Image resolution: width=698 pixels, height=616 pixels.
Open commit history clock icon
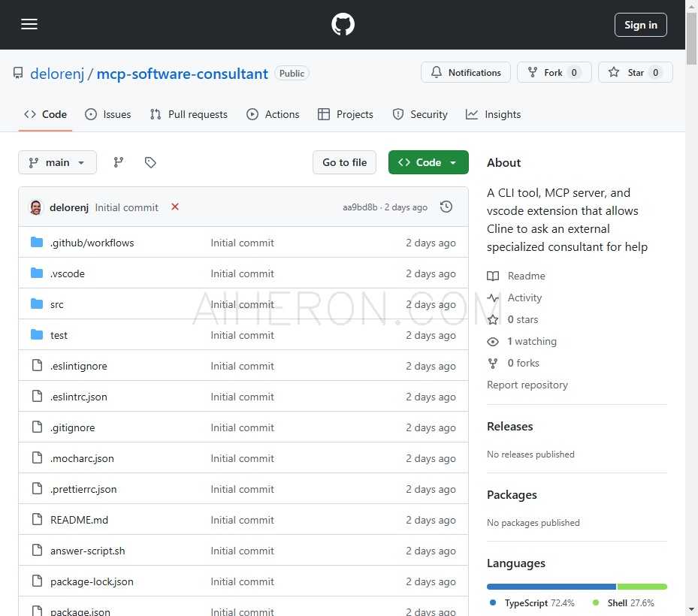tap(446, 207)
